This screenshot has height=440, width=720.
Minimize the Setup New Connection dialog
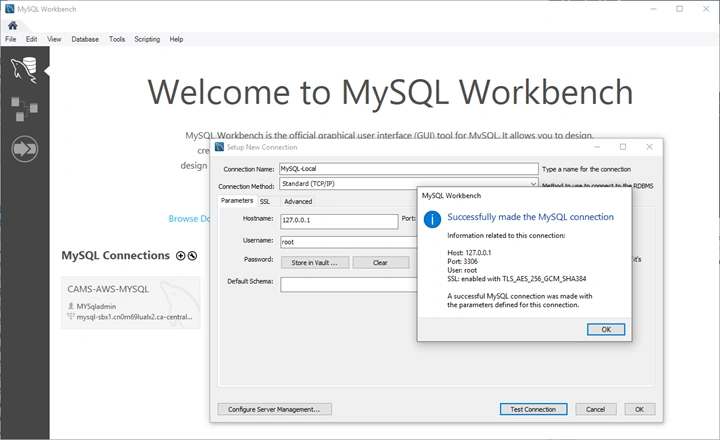coord(597,147)
